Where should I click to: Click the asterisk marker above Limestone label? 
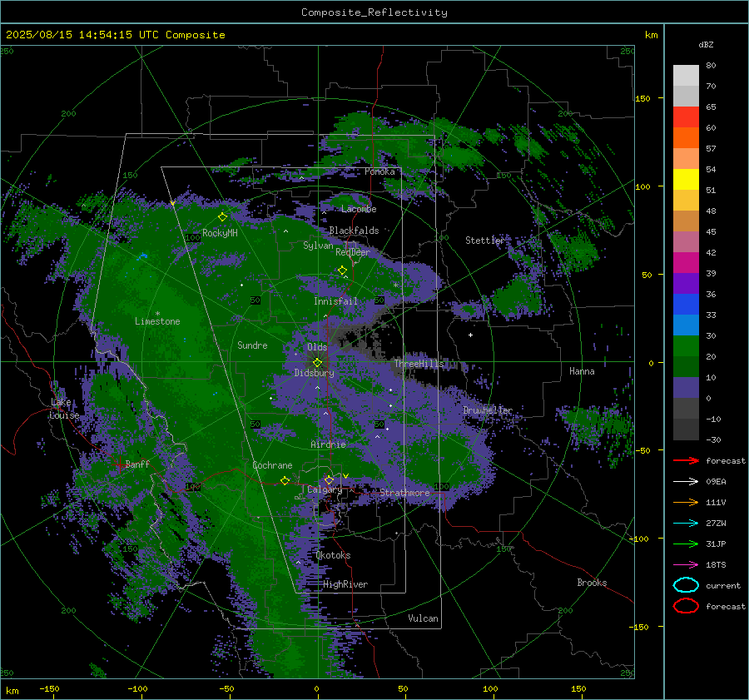[x=157, y=314]
